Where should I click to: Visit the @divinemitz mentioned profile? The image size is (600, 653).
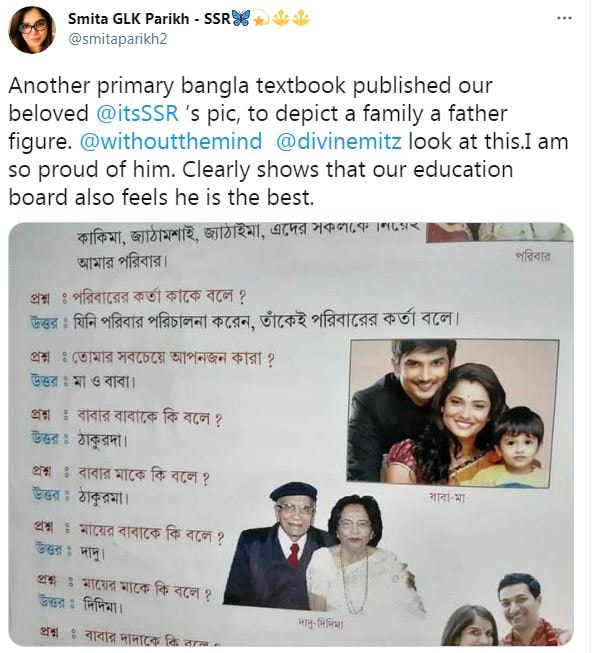tap(339, 141)
